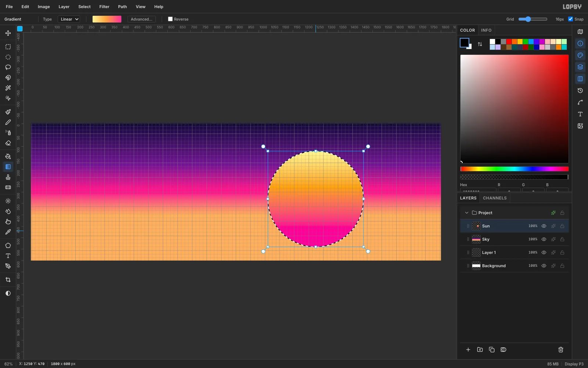588x368 pixels.
Task: Select the Gradient tool in toolbar
Action: [x=8, y=167]
